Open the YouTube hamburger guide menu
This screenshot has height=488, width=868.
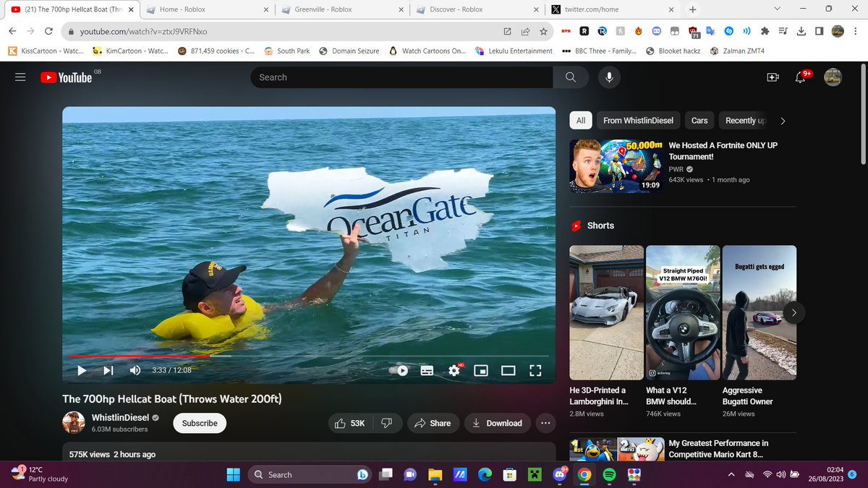(20, 77)
